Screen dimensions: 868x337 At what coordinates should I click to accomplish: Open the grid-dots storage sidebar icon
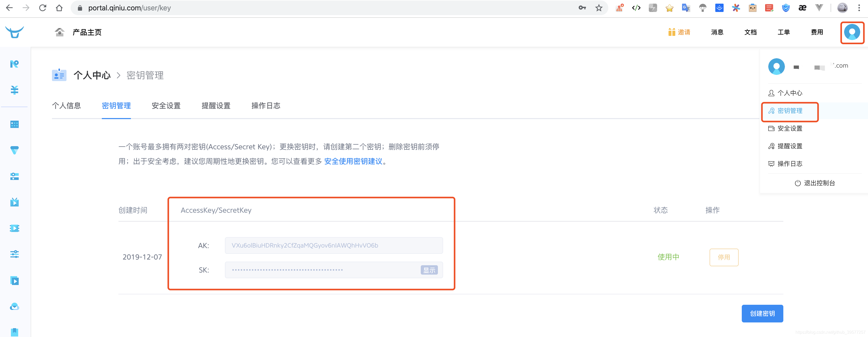15,125
